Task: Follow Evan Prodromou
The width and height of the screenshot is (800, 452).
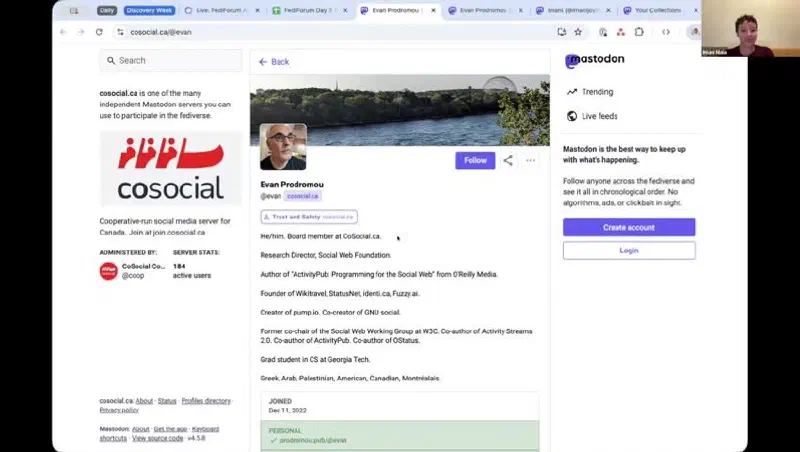Action: [x=475, y=160]
